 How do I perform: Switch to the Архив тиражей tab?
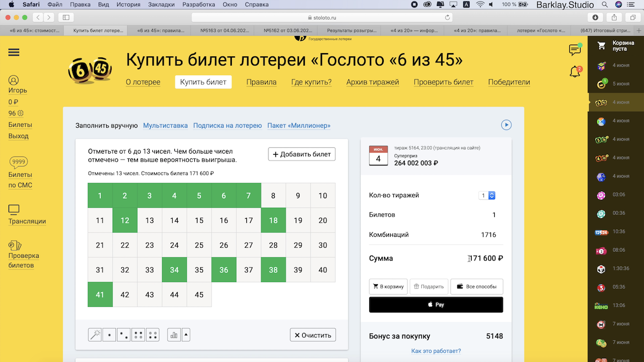(x=372, y=82)
